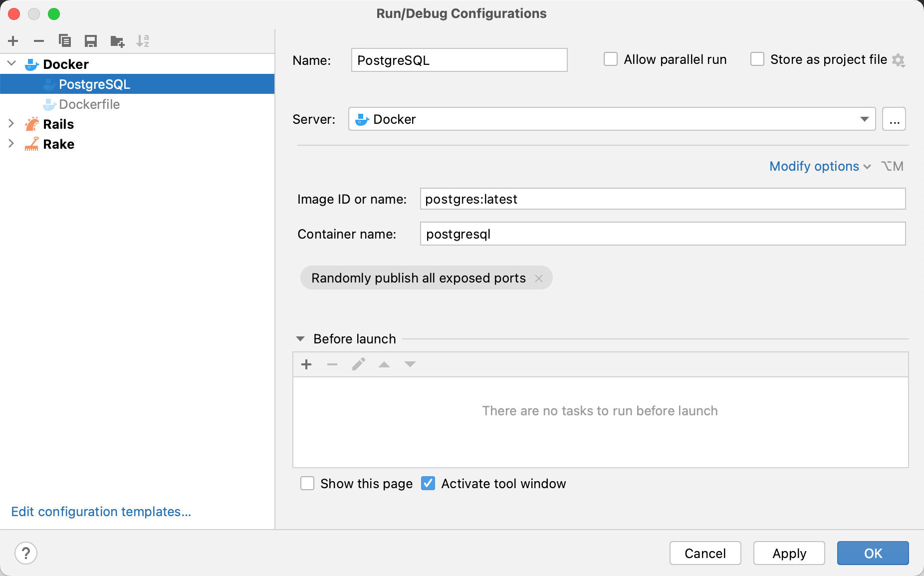This screenshot has height=576, width=924.
Task: Collapse the Before launch section
Action: 301,338
